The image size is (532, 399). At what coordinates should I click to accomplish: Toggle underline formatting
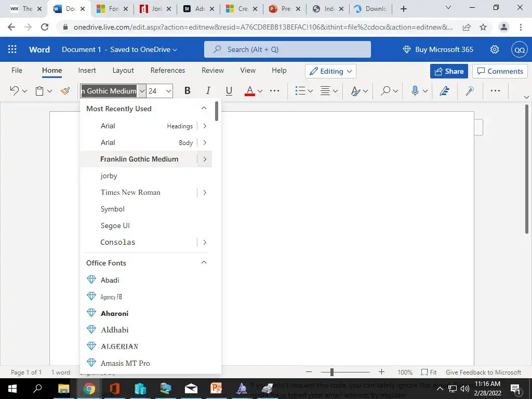pyautogui.click(x=229, y=91)
